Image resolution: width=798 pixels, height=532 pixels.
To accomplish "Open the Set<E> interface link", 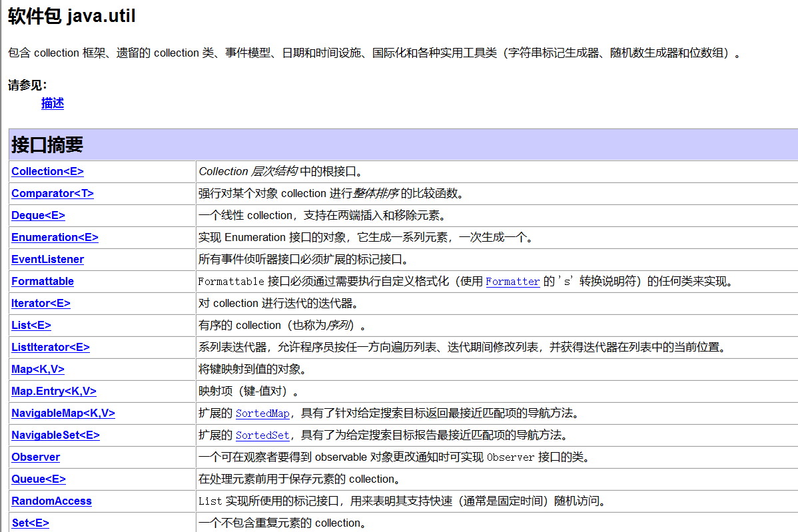I will [30, 522].
